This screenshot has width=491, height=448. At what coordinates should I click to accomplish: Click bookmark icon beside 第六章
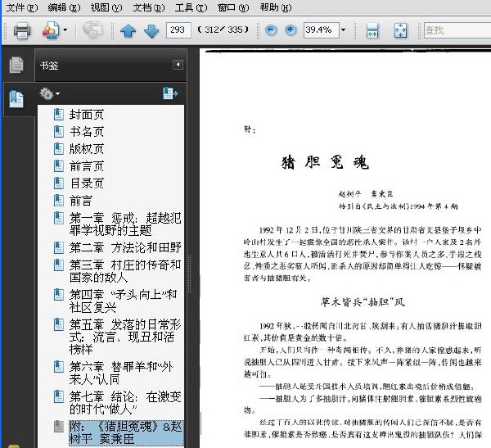tap(59, 367)
